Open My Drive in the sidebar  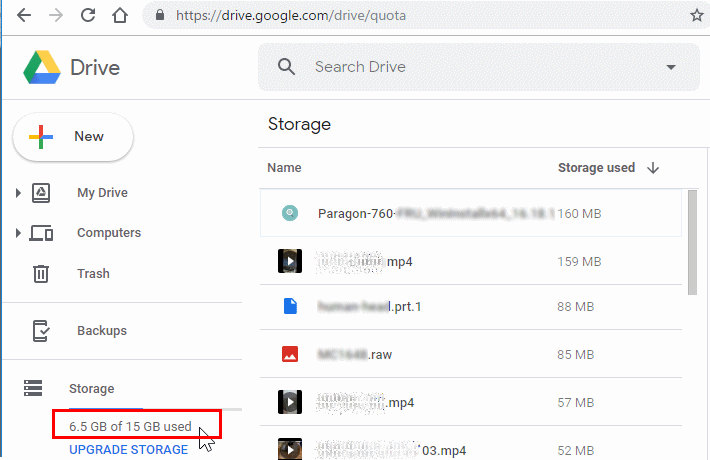tap(102, 193)
